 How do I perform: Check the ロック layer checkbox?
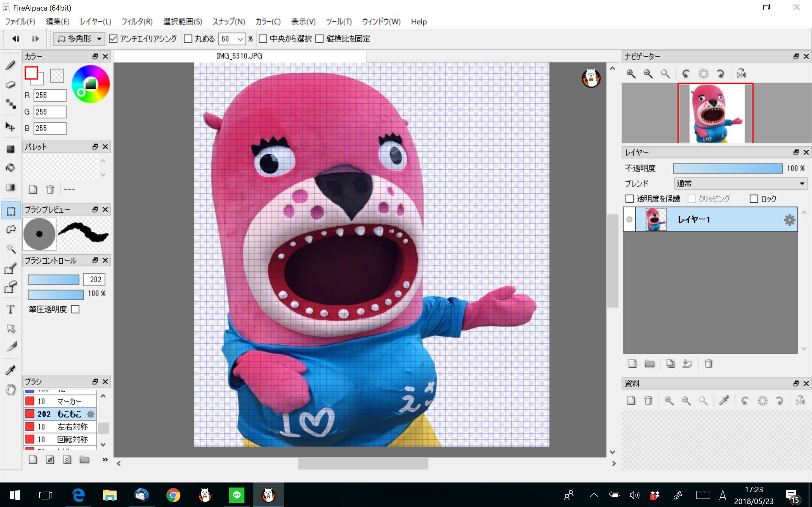click(x=754, y=198)
